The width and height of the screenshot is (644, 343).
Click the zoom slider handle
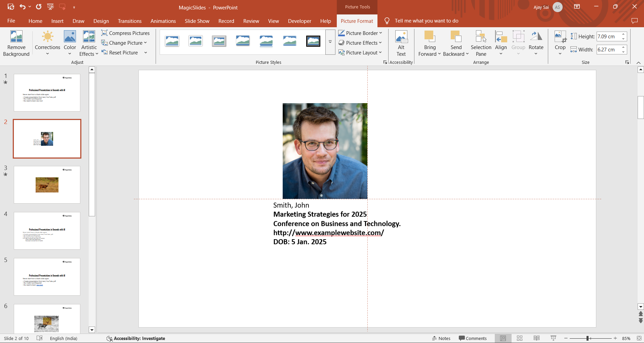[x=588, y=338]
